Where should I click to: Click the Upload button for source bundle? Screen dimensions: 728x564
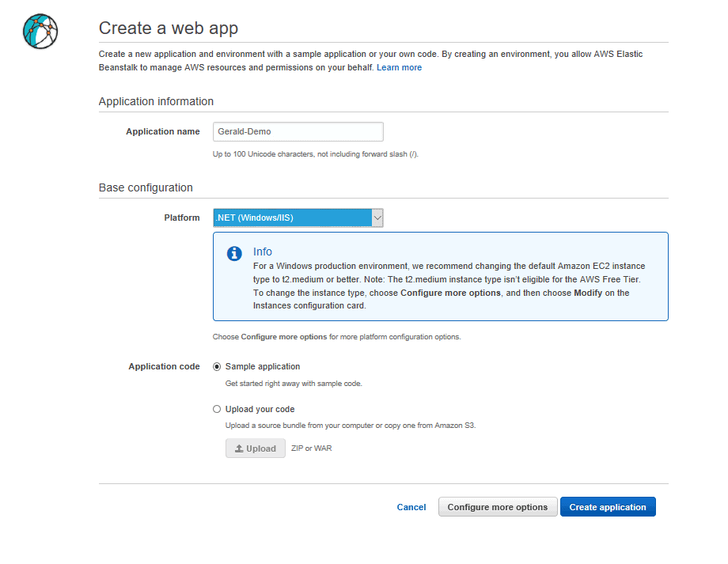click(256, 449)
